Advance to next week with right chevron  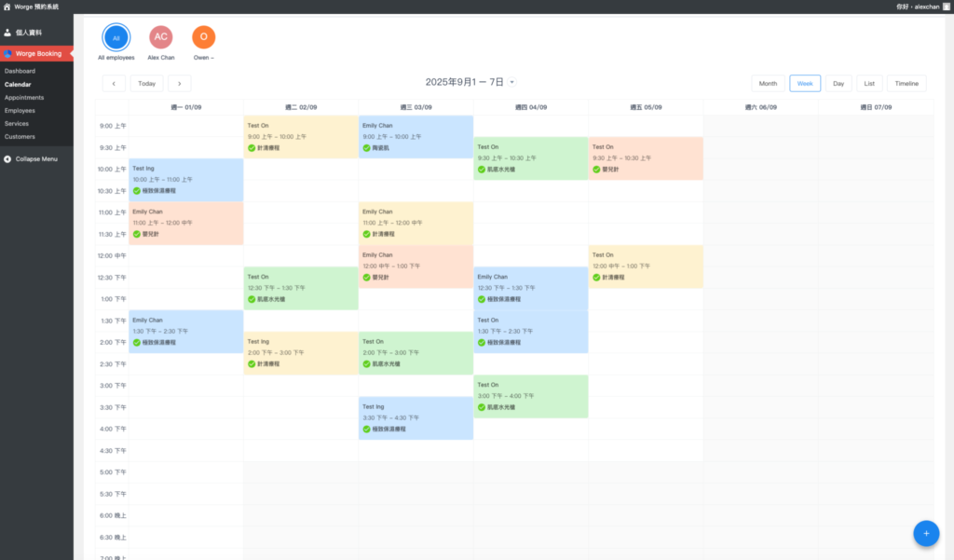179,83
